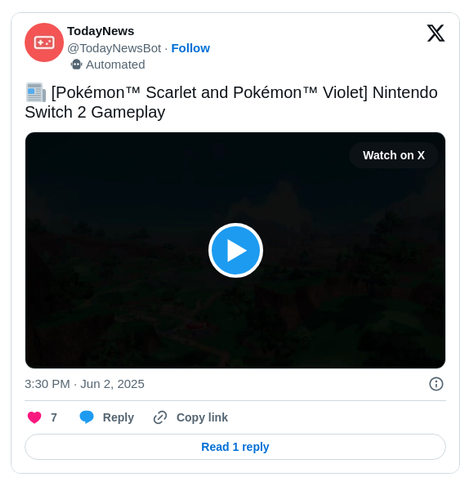Open the TodayNews display name link

tap(101, 31)
